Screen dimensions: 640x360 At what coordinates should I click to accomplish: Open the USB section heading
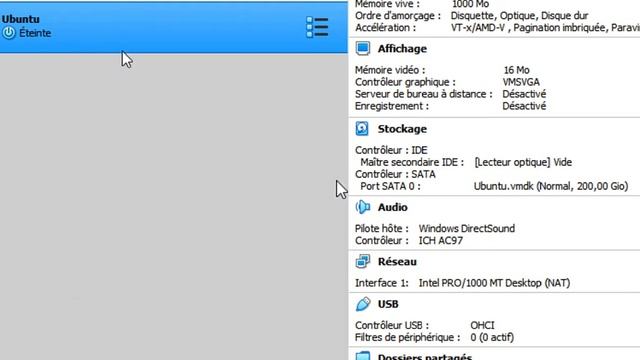click(x=388, y=304)
